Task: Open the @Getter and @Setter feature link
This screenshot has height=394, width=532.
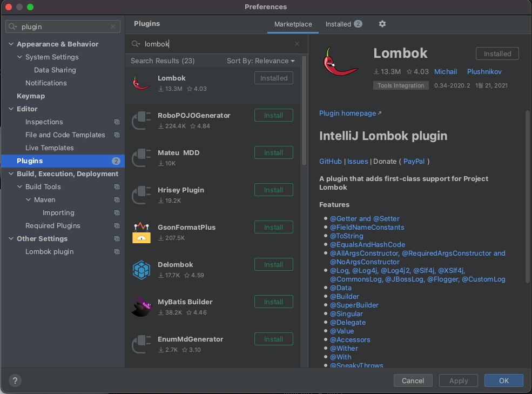Action: click(x=365, y=219)
